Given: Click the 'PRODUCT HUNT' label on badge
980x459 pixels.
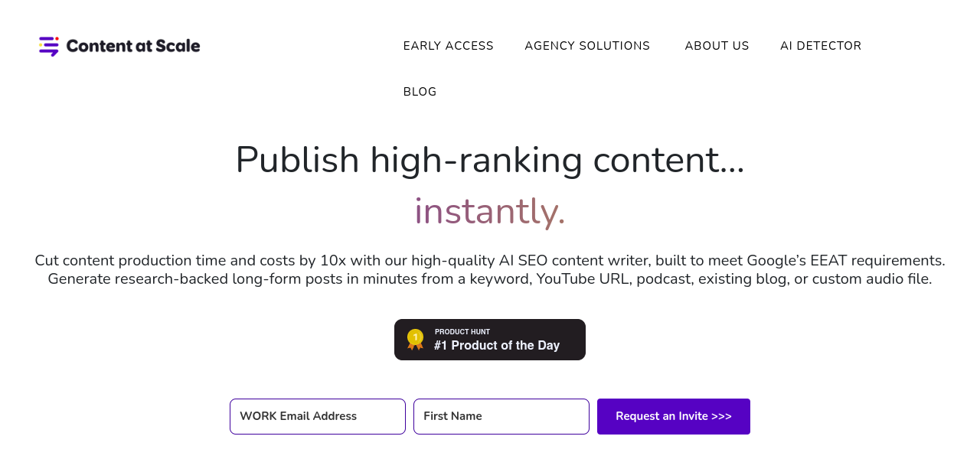Looking at the screenshot, I should tap(462, 332).
